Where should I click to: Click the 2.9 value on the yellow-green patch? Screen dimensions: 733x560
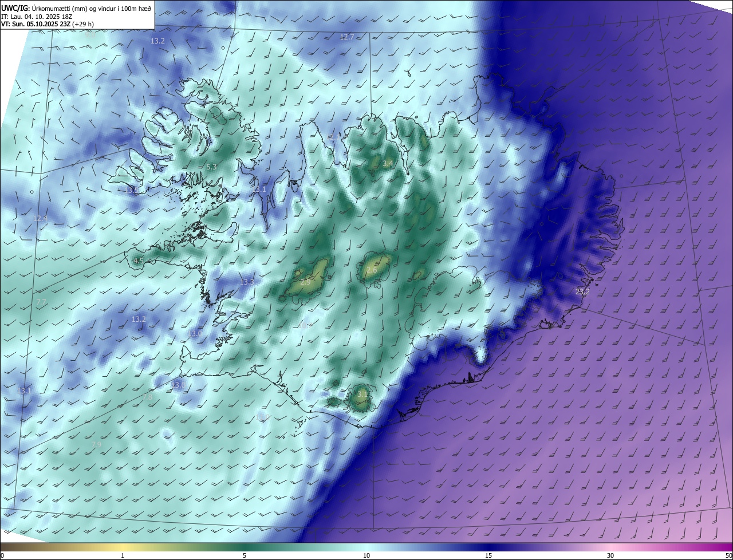point(305,282)
